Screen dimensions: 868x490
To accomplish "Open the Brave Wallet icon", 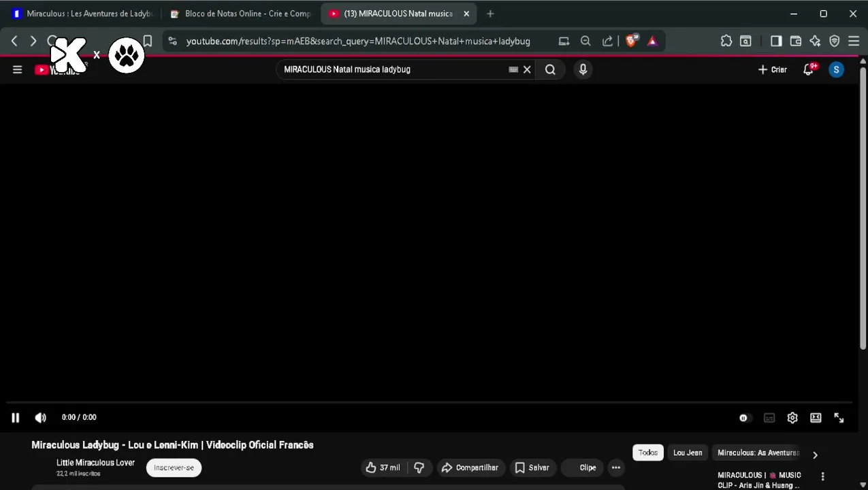I will coord(795,41).
